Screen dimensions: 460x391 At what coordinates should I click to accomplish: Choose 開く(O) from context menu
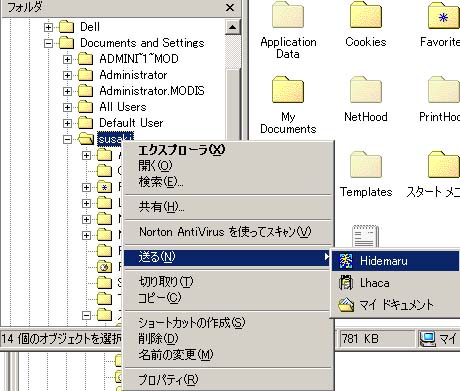pyautogui.click(x=228, y=165)
